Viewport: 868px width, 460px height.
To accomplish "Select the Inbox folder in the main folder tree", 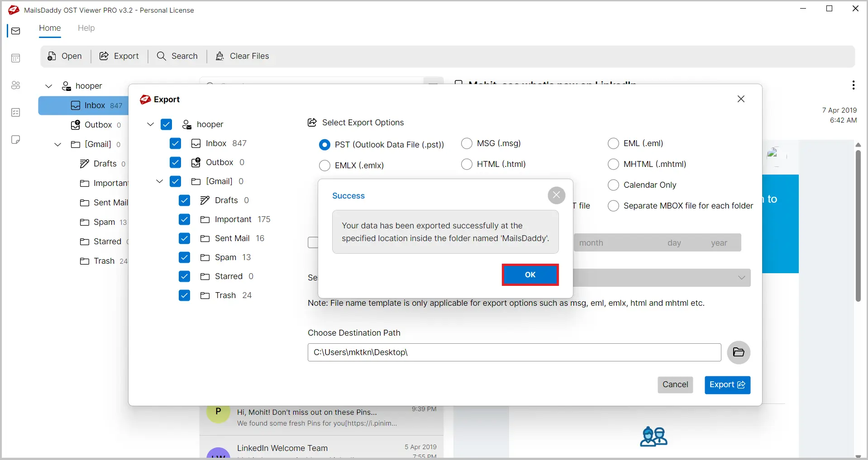I will (x=83, y=105).
